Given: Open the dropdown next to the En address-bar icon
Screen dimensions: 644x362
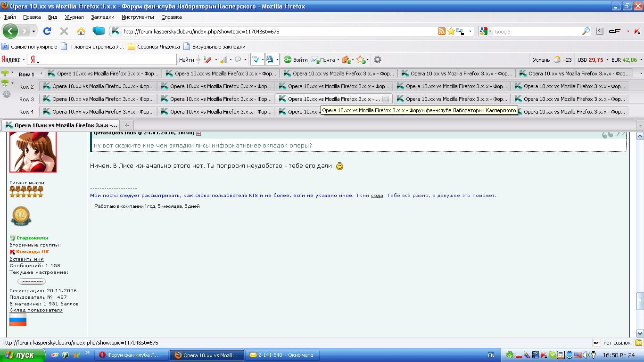Looking at the screenshot, I should tap(470, 32).
